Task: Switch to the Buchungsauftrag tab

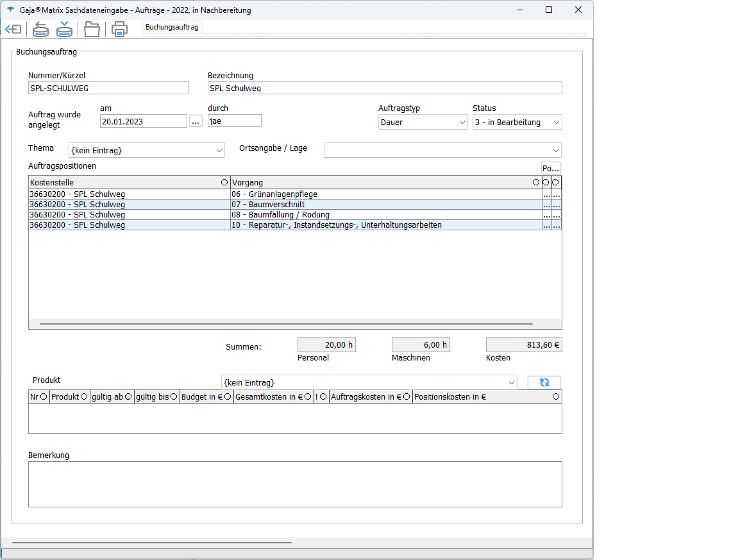Action: (172, 27)
